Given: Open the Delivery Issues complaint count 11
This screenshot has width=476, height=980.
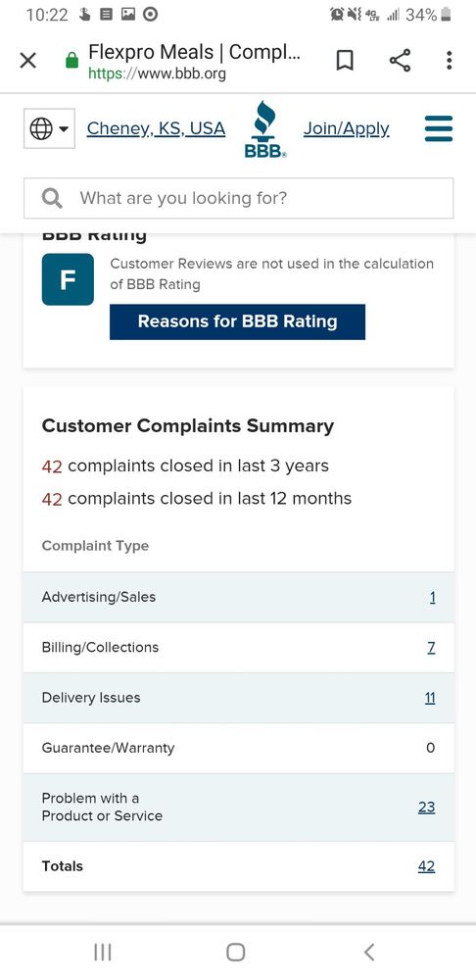Looking at the screenshot, I should coord(430,698).
